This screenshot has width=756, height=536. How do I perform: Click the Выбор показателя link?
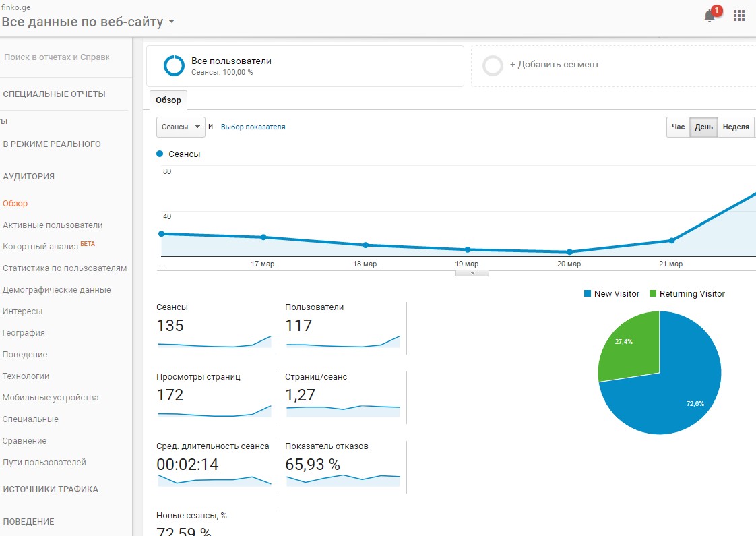click(253, 127)
